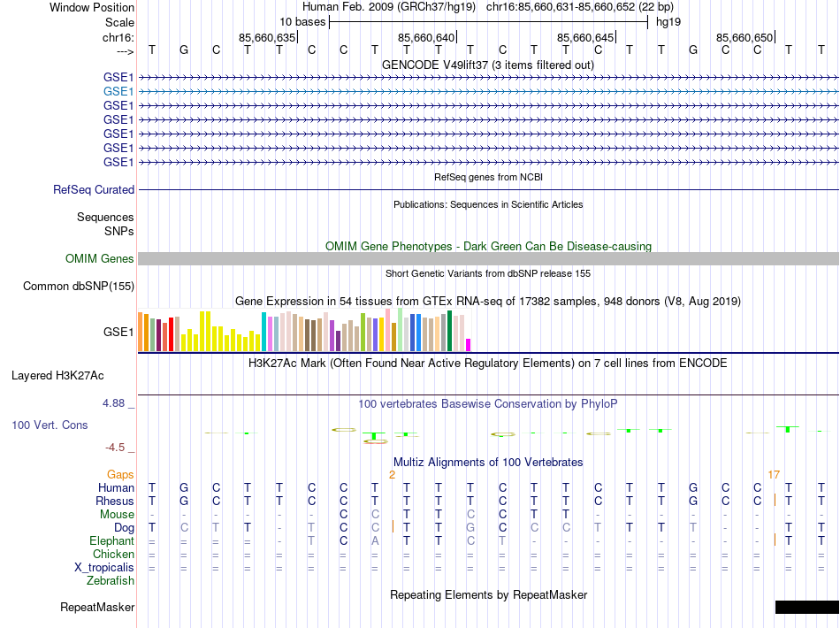Select the light blue GSE1 transcript label
The image size is (840, 628).
coord(118,92)
